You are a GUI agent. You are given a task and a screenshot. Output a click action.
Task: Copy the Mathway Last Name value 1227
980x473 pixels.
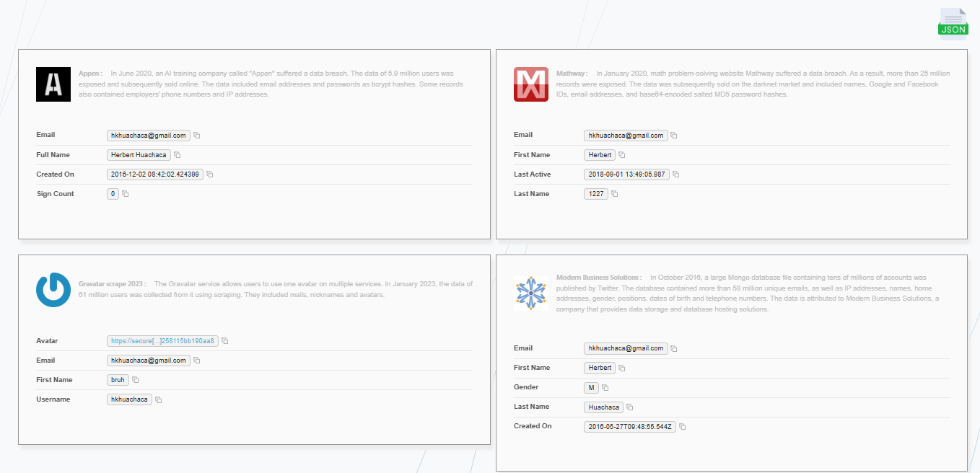point(615,194)
